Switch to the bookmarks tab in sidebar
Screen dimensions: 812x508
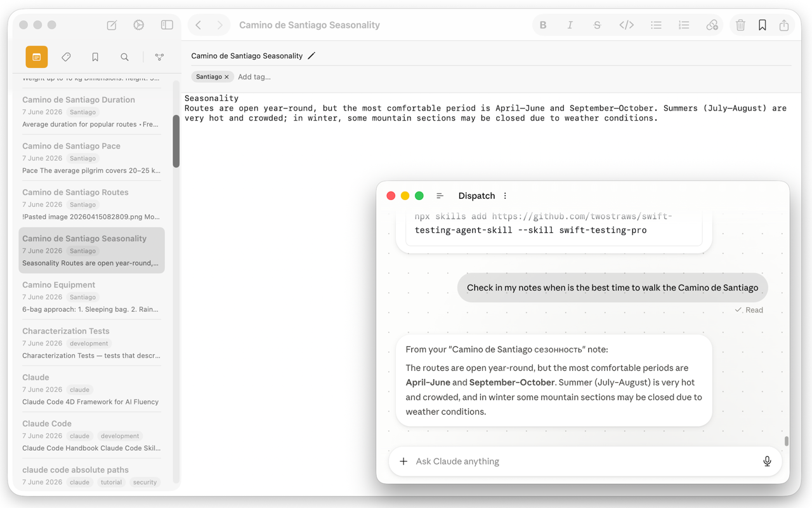[x=95, y=57]
